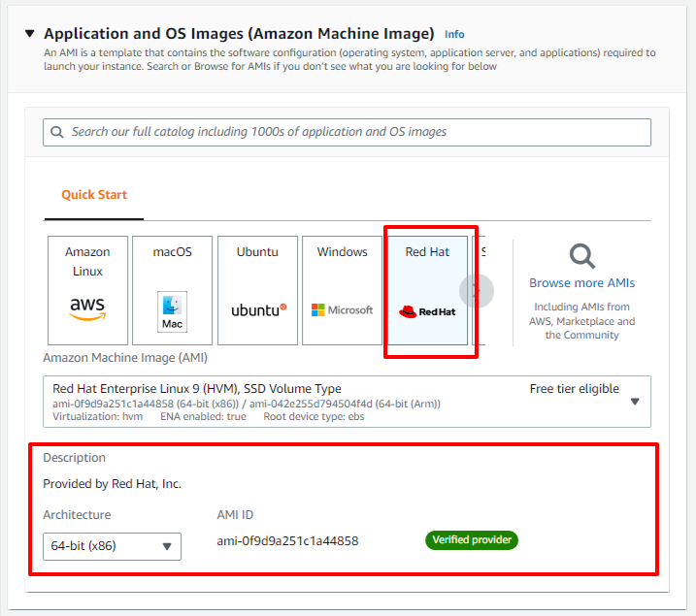
Task: Click the Verified provider badge
Action: click(x=472, y=540)
